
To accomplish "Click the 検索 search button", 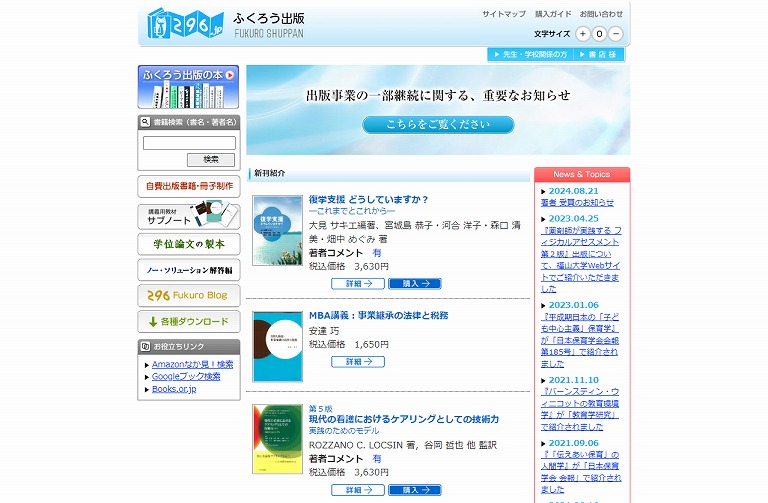I will click(210, 159).
